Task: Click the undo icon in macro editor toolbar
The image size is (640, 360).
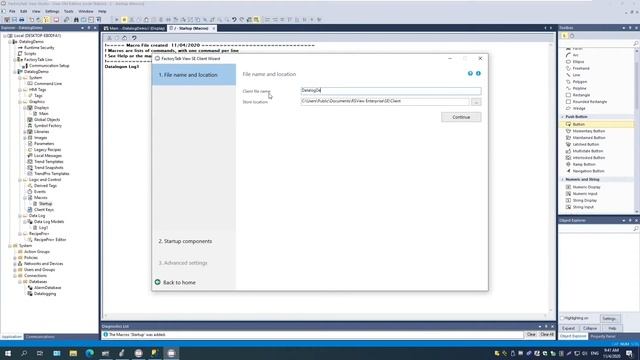Action: [x=134, y=38]
